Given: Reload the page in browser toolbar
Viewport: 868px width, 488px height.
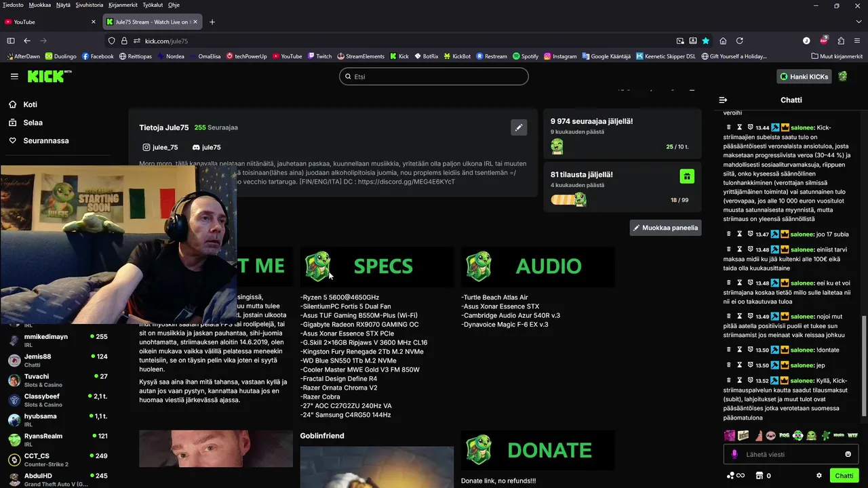Looking at the screenshot, I should (x=740, y=41).
